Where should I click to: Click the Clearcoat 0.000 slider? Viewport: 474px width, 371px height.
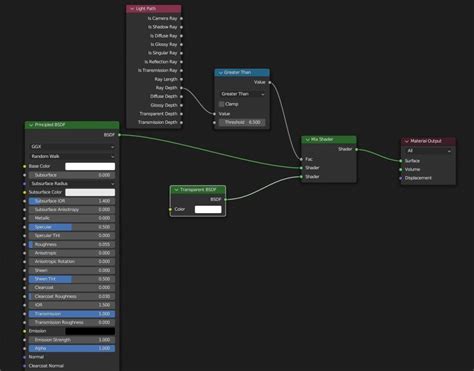[72, 288]
